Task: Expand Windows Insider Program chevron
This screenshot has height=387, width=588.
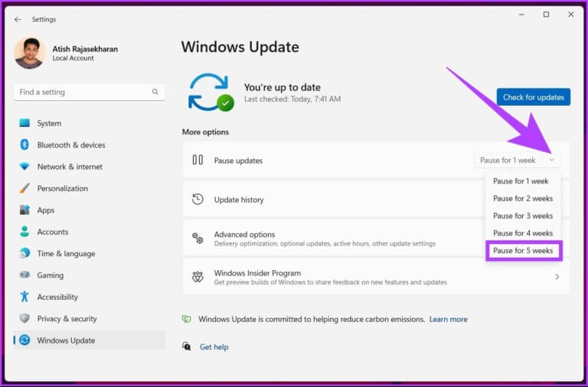Action: tap(557, 277)
